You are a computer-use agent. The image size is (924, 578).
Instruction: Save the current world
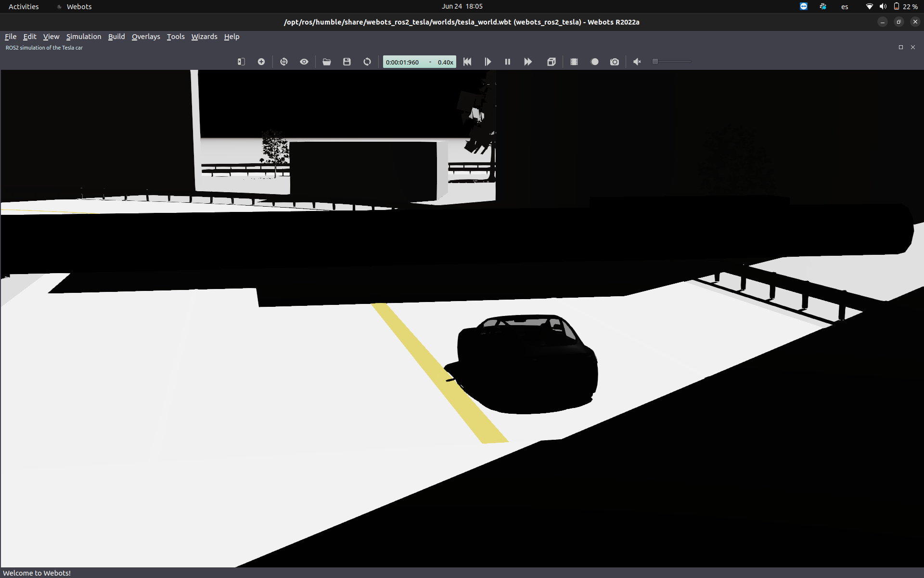pos(346,62)
